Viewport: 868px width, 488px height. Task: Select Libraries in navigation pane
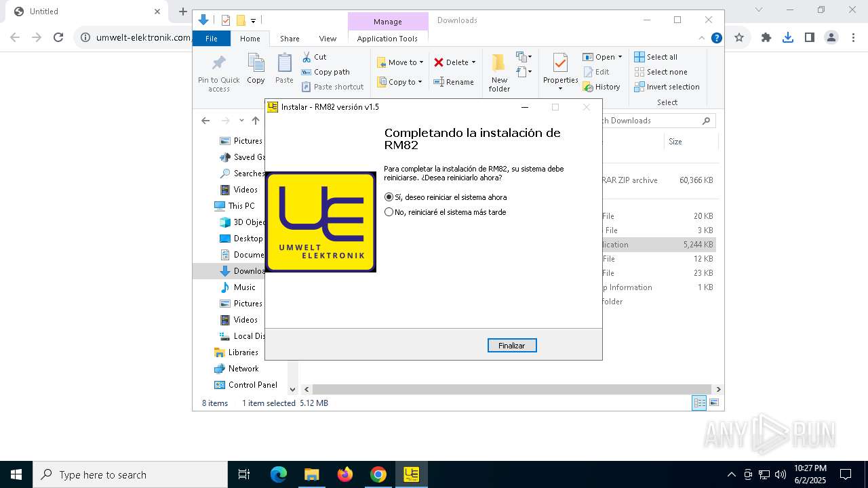pyautogui.click(x=236, y=352)
